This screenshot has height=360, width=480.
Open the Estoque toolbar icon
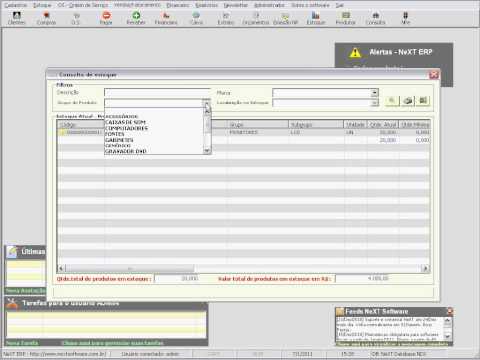[316, 18]
